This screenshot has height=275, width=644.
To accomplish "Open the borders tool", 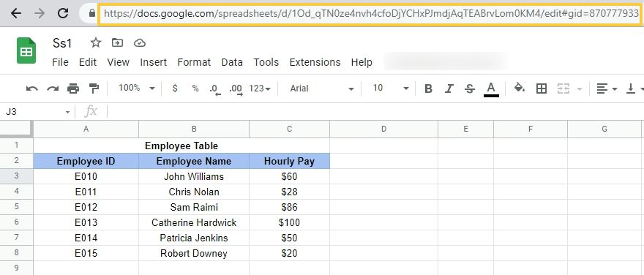I will 542,88.
